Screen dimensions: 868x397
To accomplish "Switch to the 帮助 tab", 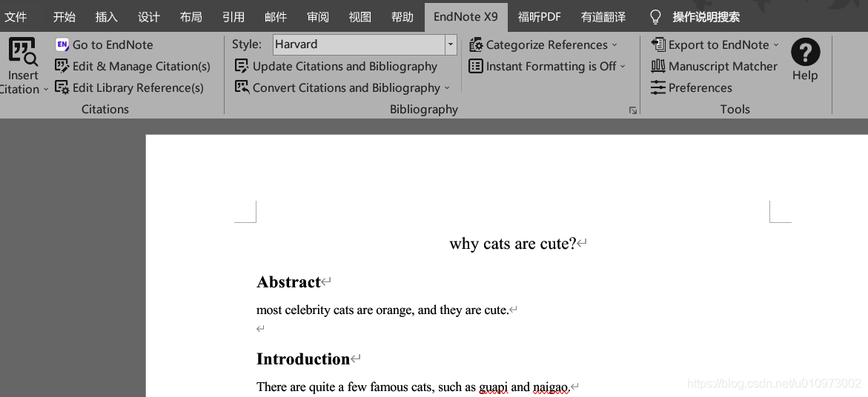I will (402, 17).
